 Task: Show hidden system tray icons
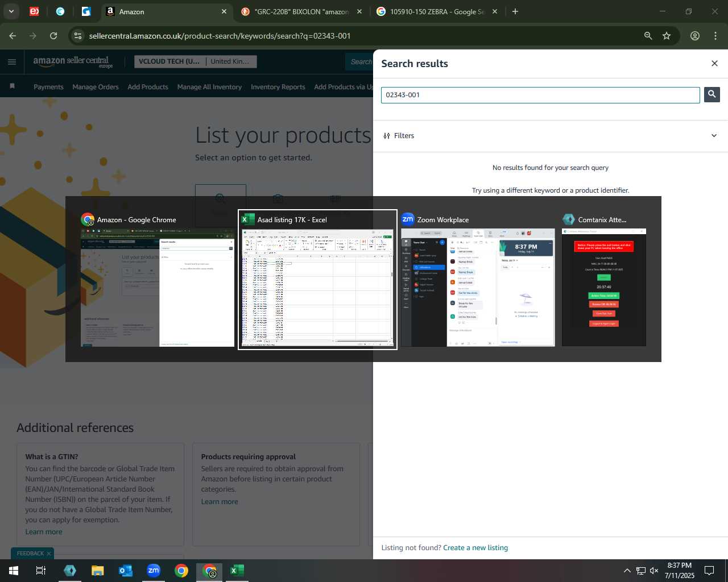[x=627, y=571]
